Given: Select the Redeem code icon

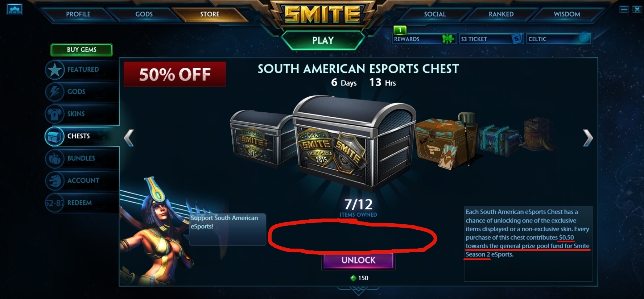Looking at the screenshot, I should (55, 203).
